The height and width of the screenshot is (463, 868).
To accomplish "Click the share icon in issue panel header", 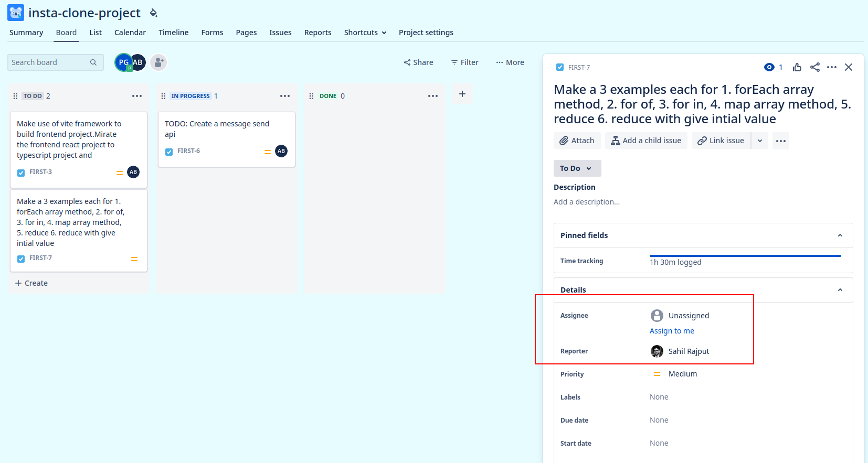I will pyautogui.click(x=815, y=67).
